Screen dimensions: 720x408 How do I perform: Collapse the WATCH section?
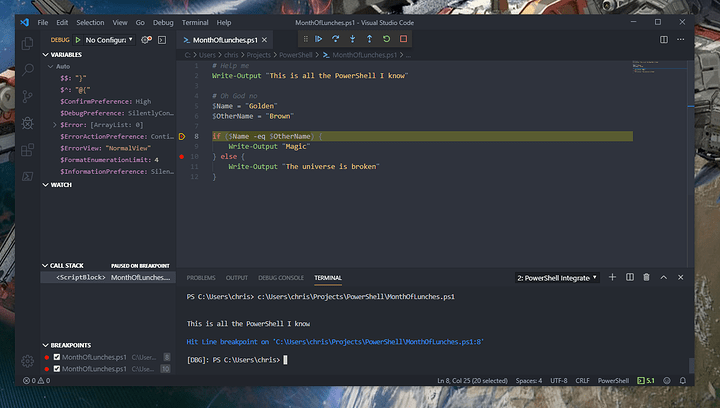(x=57, y=185)
